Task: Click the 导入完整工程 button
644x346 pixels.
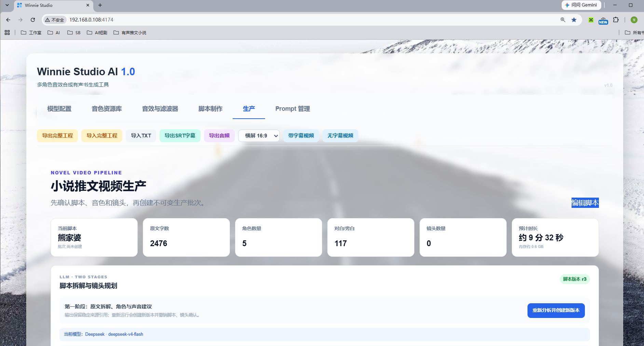Action: [x=102, y=136]
